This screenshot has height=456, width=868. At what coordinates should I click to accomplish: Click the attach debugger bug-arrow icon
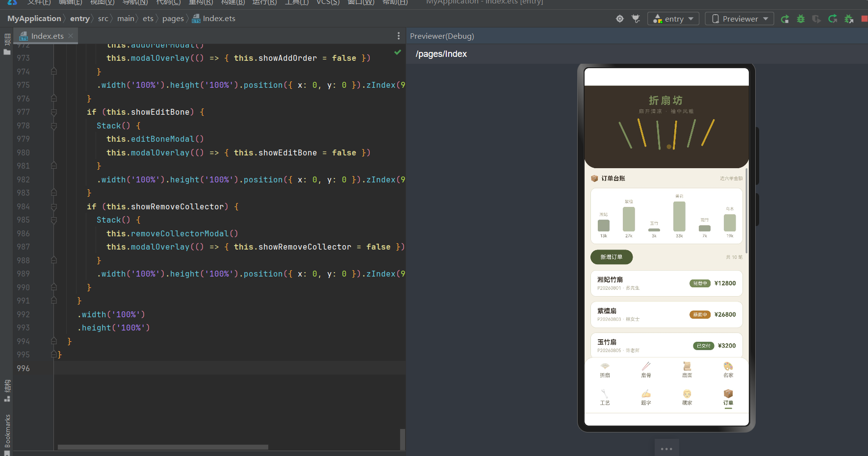tap(849, 19)
